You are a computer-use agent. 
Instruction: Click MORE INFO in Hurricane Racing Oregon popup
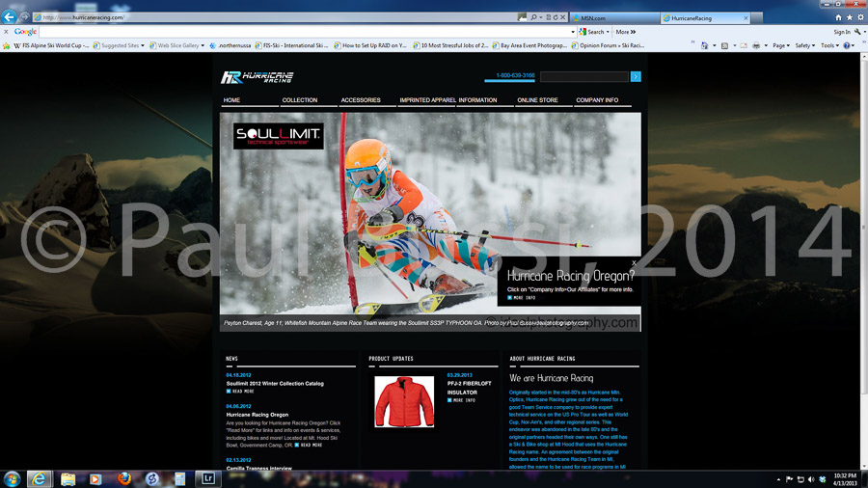(521, 298)
